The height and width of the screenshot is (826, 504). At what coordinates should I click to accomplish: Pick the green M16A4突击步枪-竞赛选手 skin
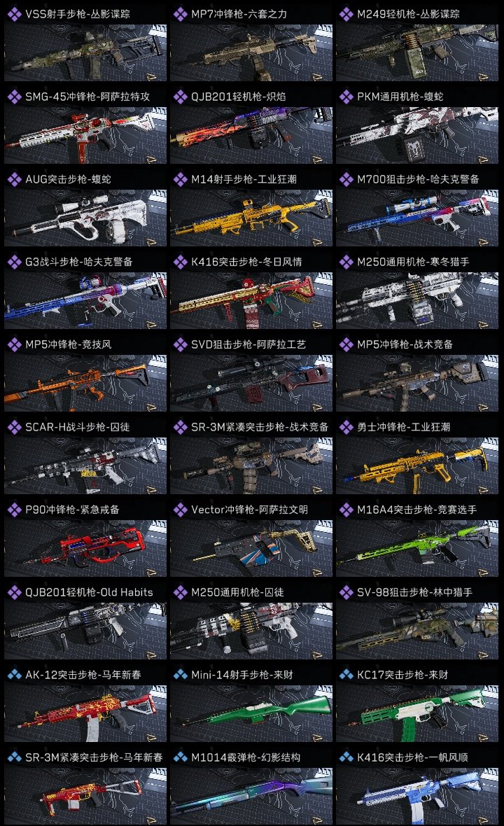pyautogui.click(x=417, y=548)
